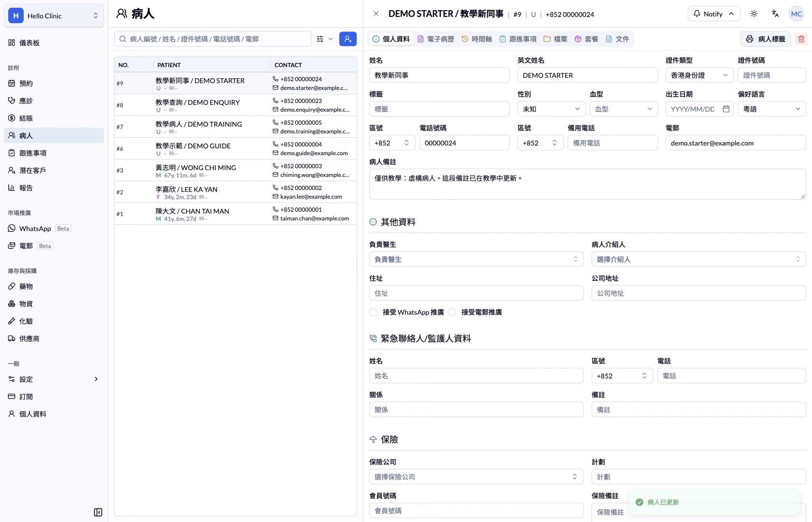812x522 pixels.
Task: Open 化驗 lab tests in sidebar
Action: pos(54,321)
